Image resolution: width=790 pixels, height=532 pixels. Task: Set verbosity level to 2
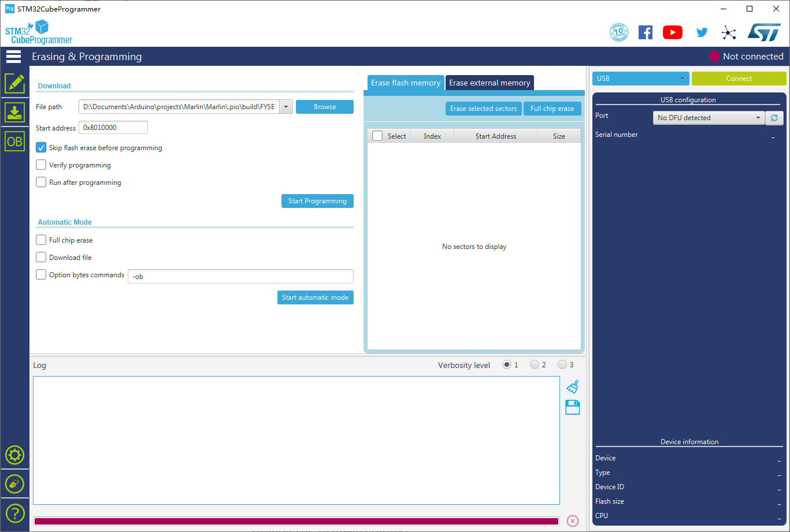click(535, 365)
